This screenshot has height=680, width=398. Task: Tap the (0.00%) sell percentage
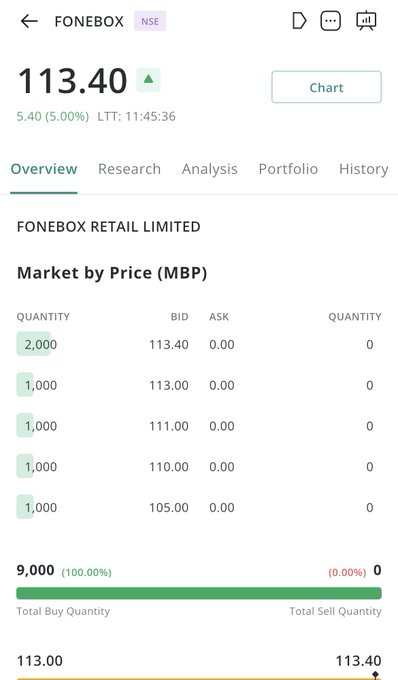click(347, 572)
